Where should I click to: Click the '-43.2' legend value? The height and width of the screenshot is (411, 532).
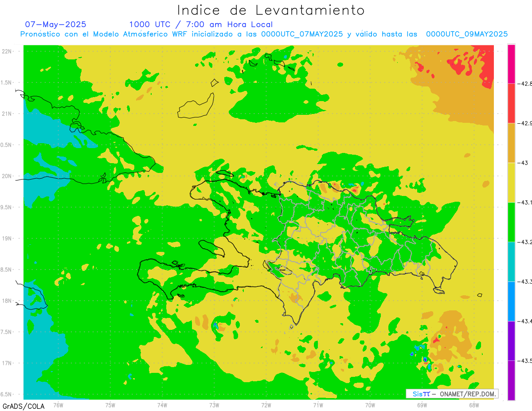point(524,242)
